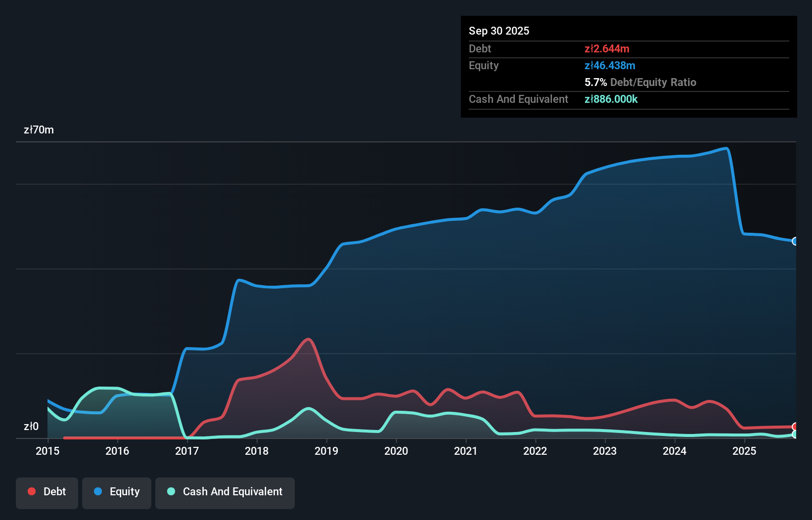Click the teal Cash color value in the tooltip

[x=611, y=99]
